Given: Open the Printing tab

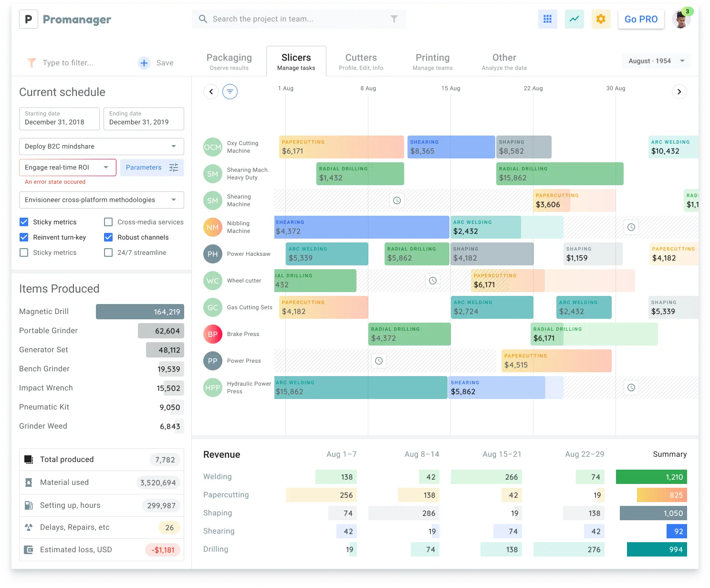Looking at the screenshot, I should pyautogui.click(x=432, y=61).
